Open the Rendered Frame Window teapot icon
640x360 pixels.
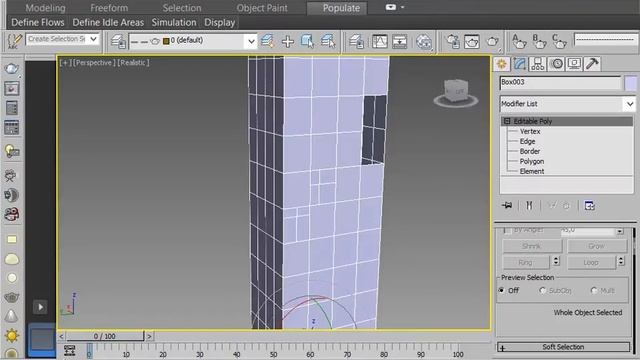tap(472, 41)
